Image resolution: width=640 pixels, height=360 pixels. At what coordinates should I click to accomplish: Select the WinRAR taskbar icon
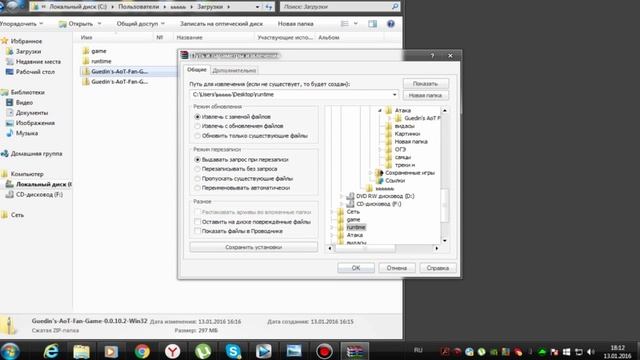click(355, 351)
